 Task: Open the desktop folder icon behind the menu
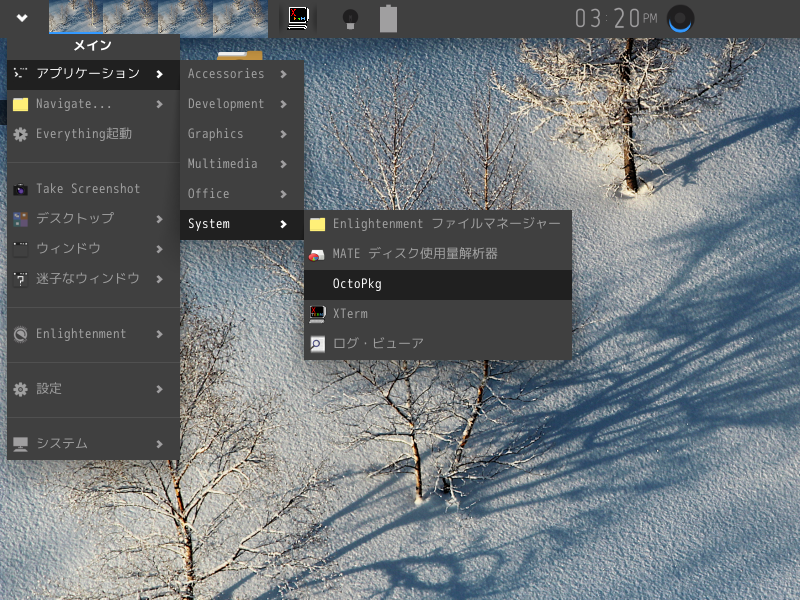click(240, 55)
